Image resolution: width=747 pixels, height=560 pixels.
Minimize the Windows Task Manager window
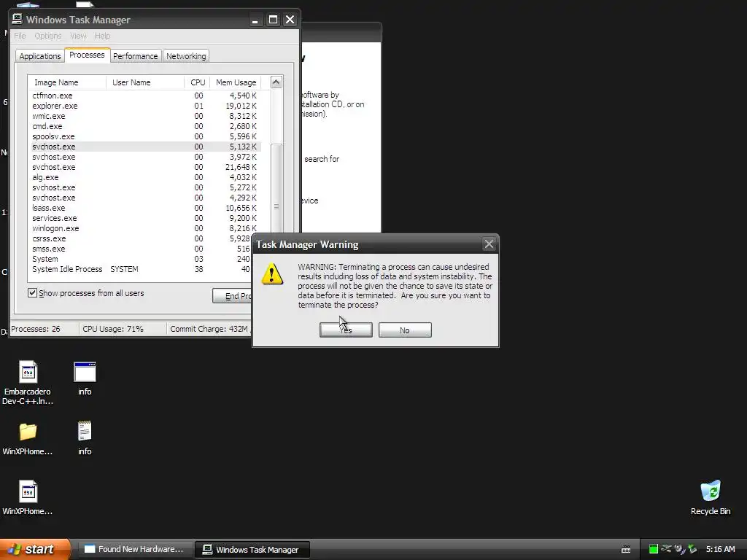255,20
